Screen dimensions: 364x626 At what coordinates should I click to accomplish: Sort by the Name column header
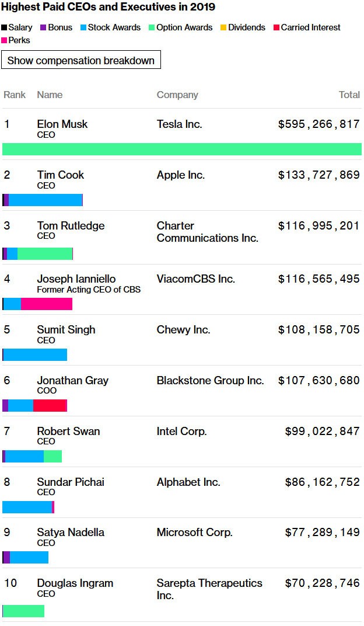coord(50,95)
